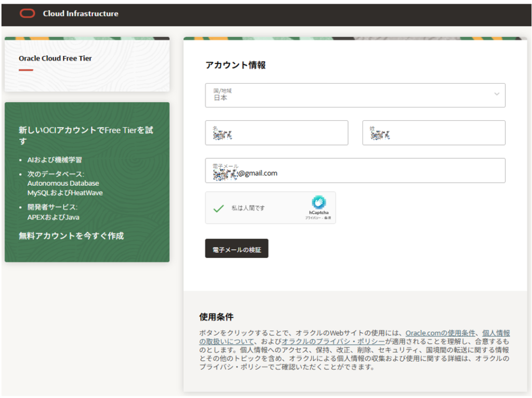Click the 姓 last name input field
Viewport: 532px width, 398px height.
[433, 133]
